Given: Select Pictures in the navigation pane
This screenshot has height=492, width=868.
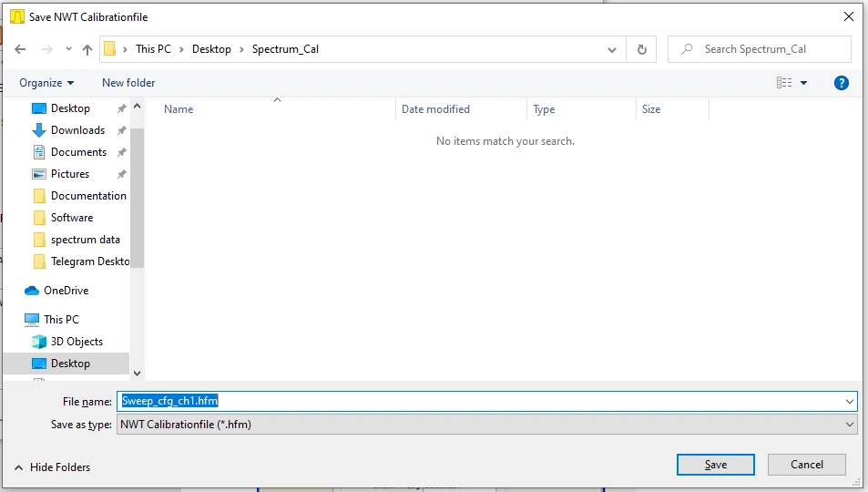Looking at the screenshot, I should 70,174.
